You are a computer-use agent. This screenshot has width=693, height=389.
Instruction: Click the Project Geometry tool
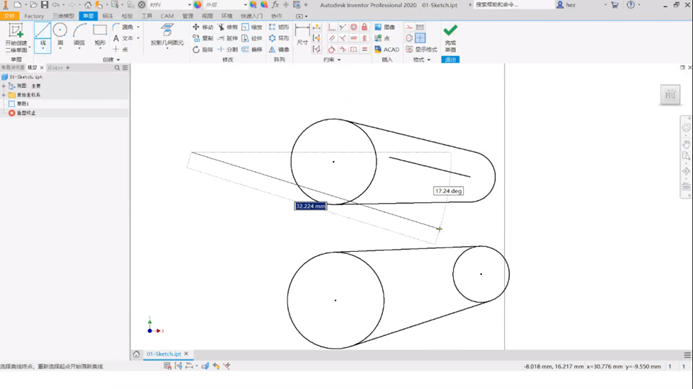click(x=167, y=35)
